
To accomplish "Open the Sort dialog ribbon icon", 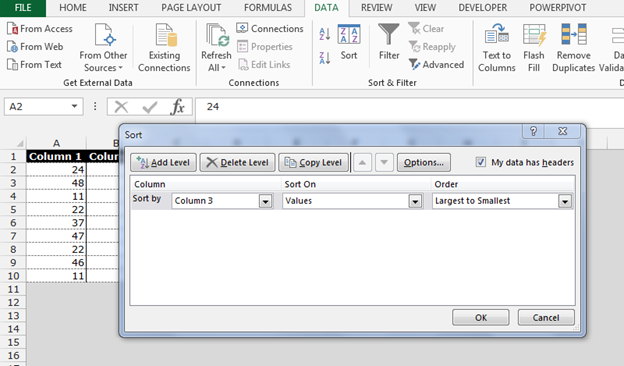I will coord(349,42).
